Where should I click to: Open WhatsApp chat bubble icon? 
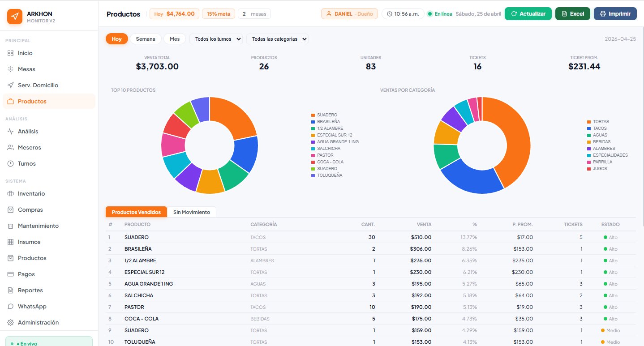coord(11,307)
